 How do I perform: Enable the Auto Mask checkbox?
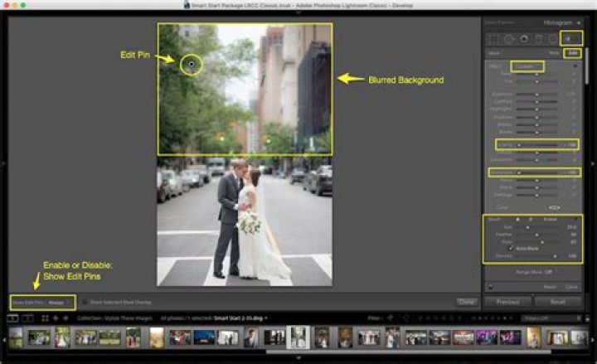click(x=510, y=248)
